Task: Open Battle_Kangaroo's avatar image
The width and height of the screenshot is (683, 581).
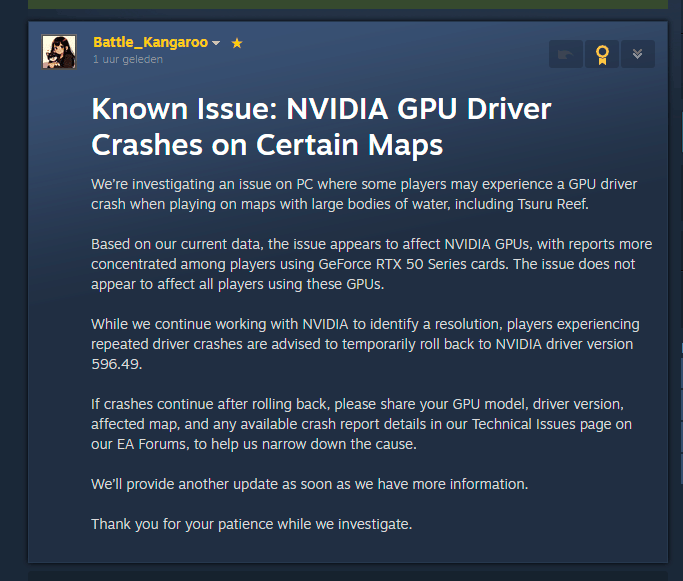Action: [x=59, y=52]
